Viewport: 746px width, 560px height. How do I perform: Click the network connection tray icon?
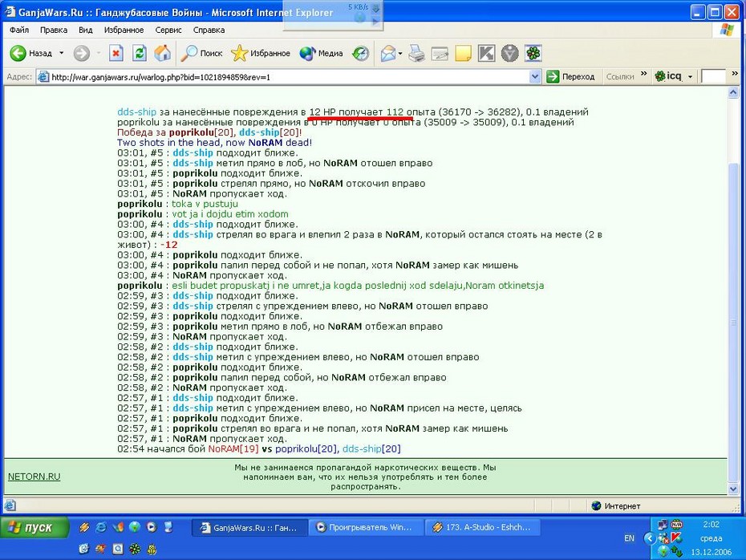663,525
